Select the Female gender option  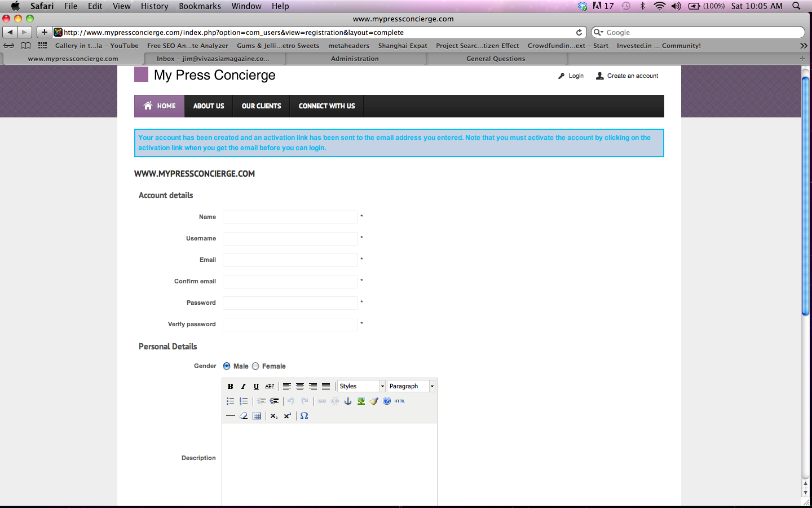[255, 366]
